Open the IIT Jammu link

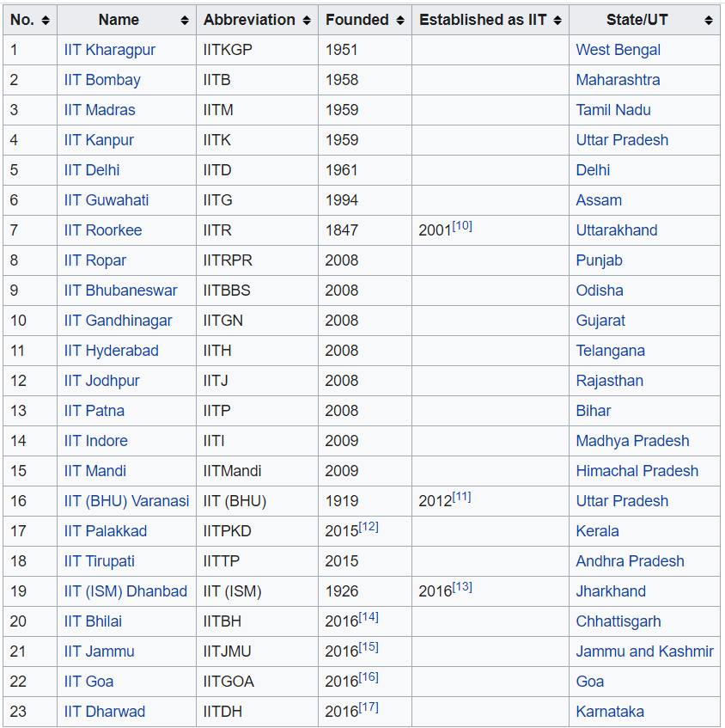[100, 651]
